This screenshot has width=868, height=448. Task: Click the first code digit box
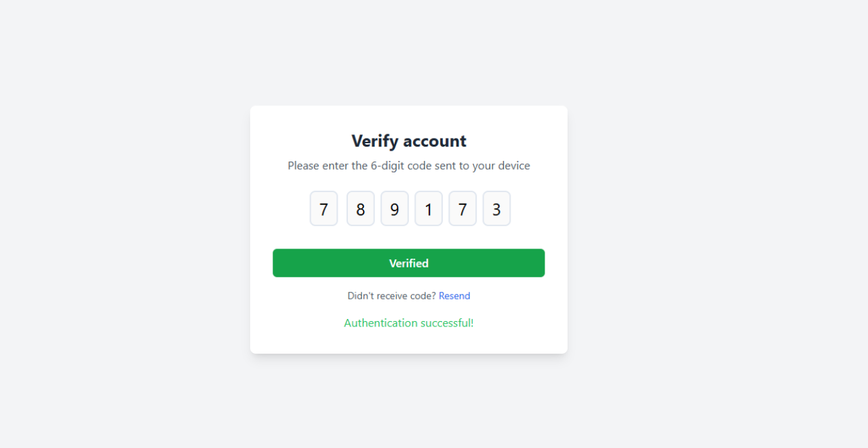point(323,208)
